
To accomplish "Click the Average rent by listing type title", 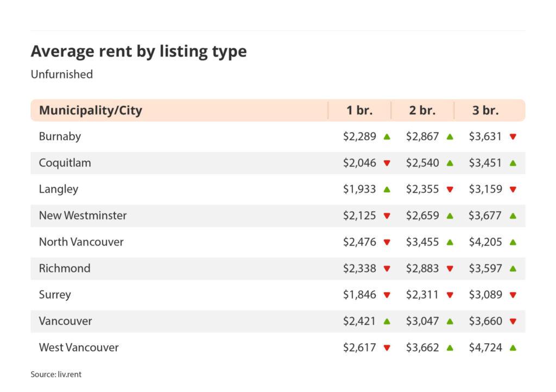I will (x=138, y=51).
